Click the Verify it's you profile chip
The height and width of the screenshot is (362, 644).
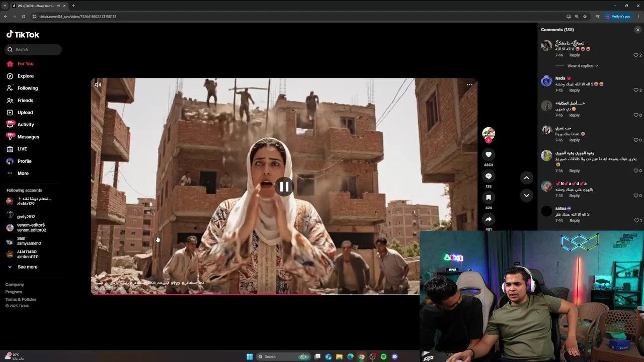coord(617,16)
